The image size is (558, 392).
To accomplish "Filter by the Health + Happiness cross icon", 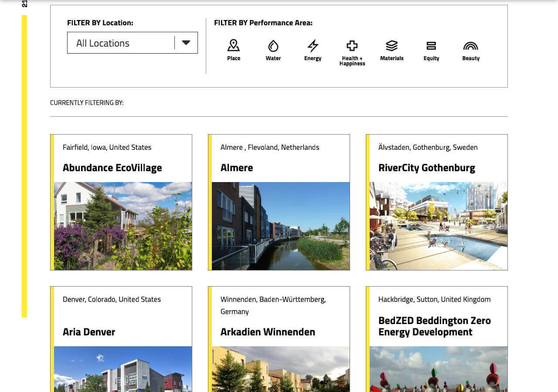I will [x=352, y=45].
